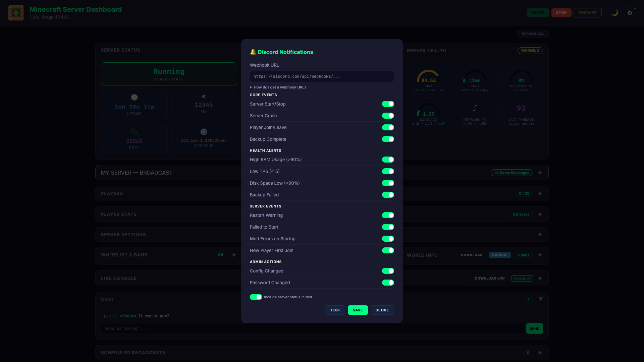Click the network I/O arrows icon
644x362 pixels.
(475, 108)
